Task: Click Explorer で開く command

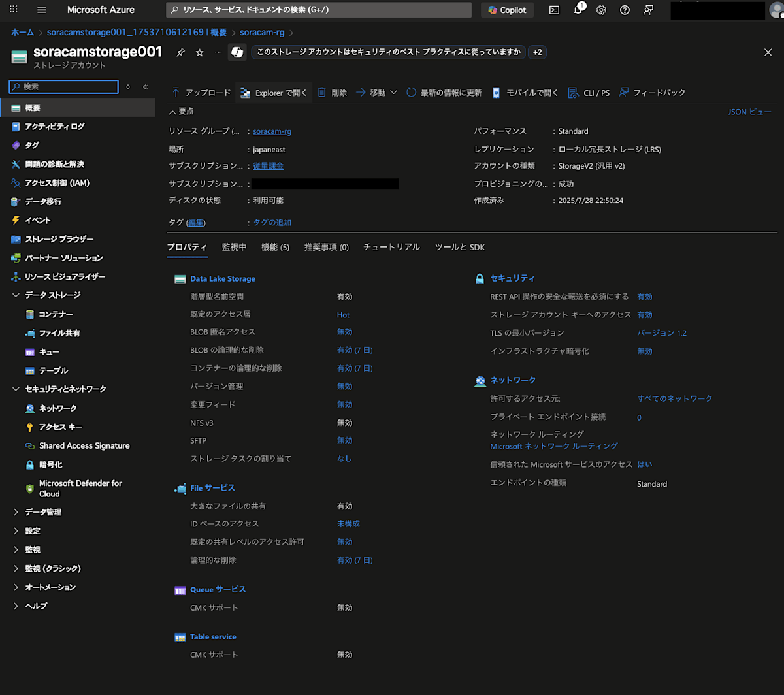Action: click(274, 93)
